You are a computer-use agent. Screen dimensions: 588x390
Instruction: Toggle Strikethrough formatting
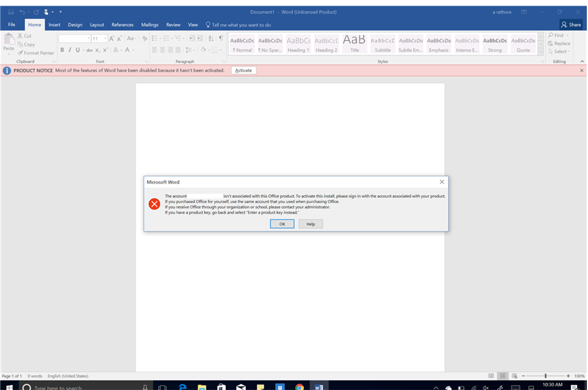(89, 50)
